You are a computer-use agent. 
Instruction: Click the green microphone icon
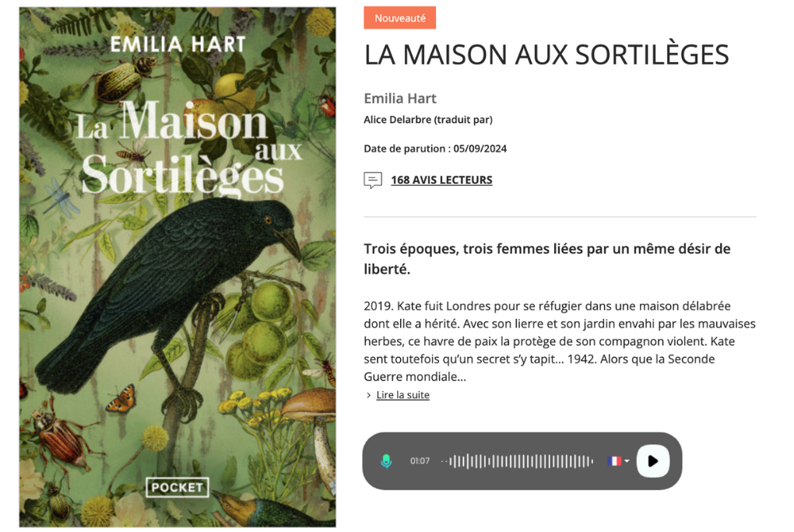386,461
